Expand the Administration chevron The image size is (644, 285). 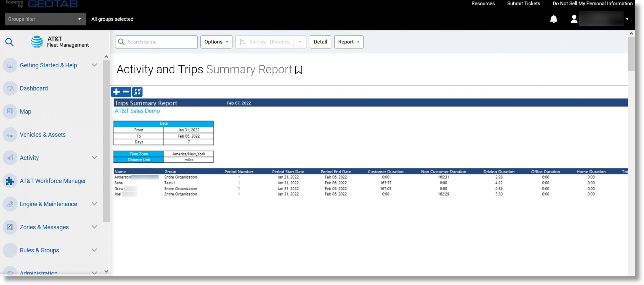(94, 273)
